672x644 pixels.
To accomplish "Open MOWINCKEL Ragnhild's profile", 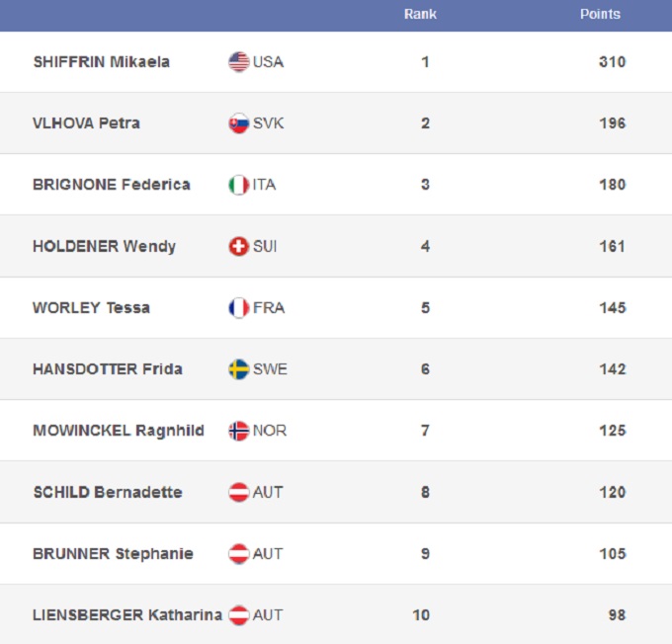I will pos(118,431).
